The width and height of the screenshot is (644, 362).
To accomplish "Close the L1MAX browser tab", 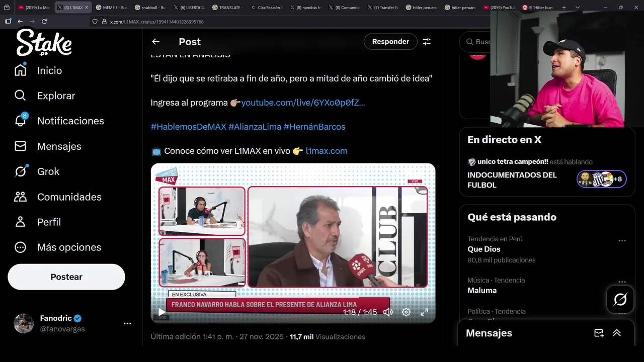I will (x=87, y=8).
